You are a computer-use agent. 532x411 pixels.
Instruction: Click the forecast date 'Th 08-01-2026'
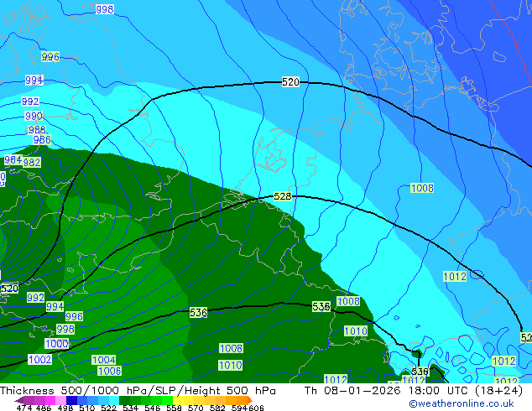tap(352, 391)
